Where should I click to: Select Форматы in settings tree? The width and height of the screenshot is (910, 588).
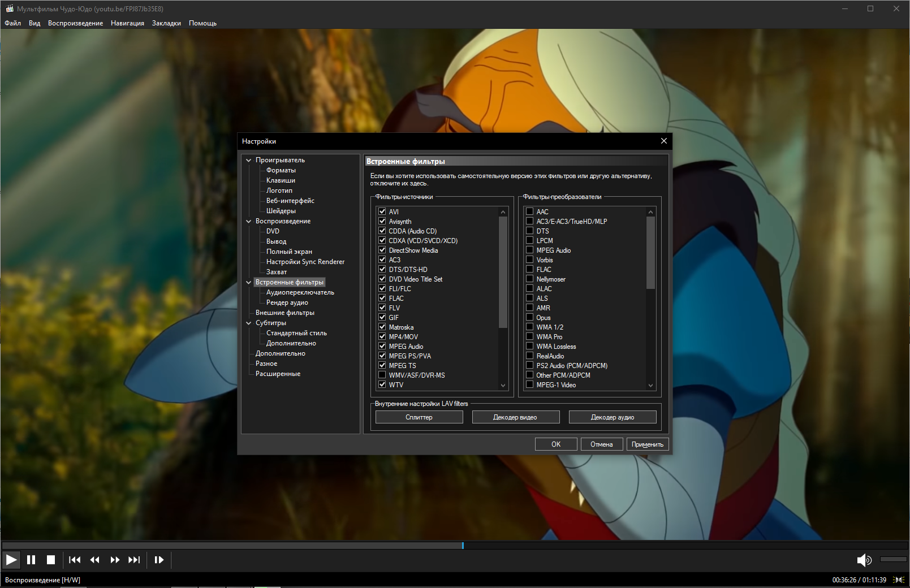281,170
